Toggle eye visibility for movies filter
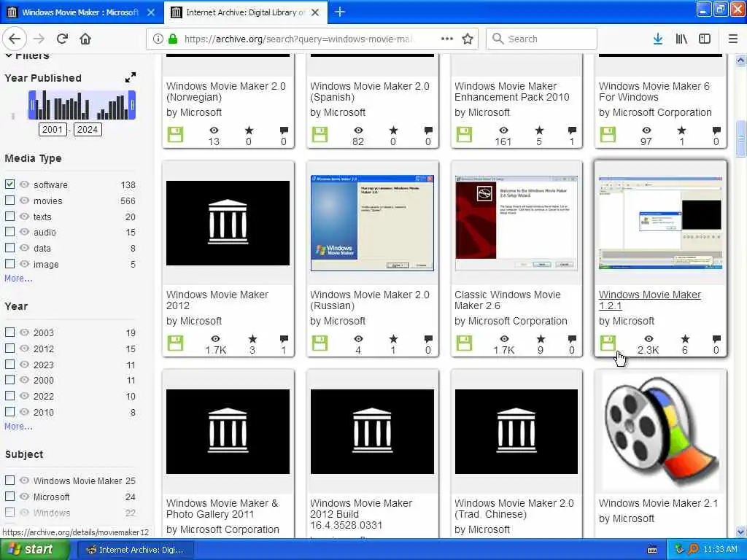This screenshot has width=747, height=560. tap(24, 201)
